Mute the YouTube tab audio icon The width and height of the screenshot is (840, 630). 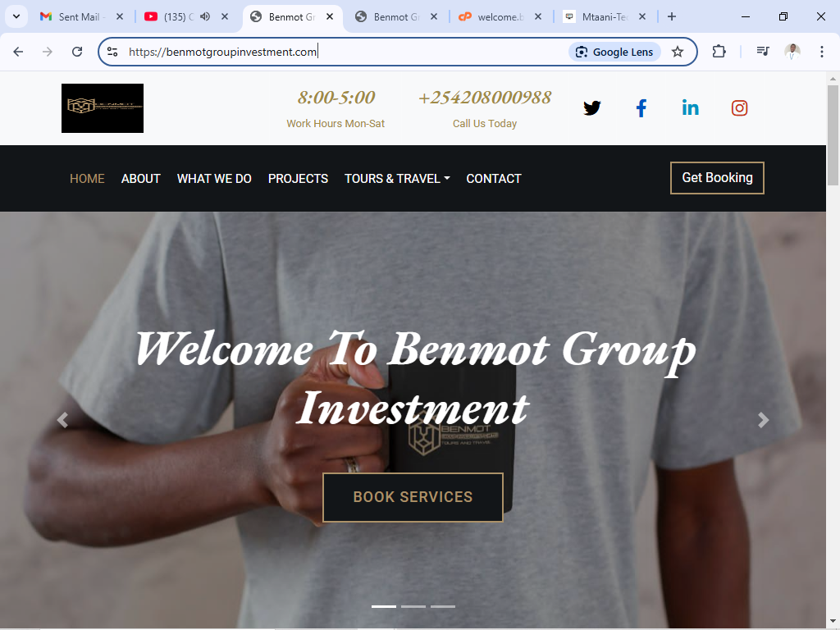[205, 16]
